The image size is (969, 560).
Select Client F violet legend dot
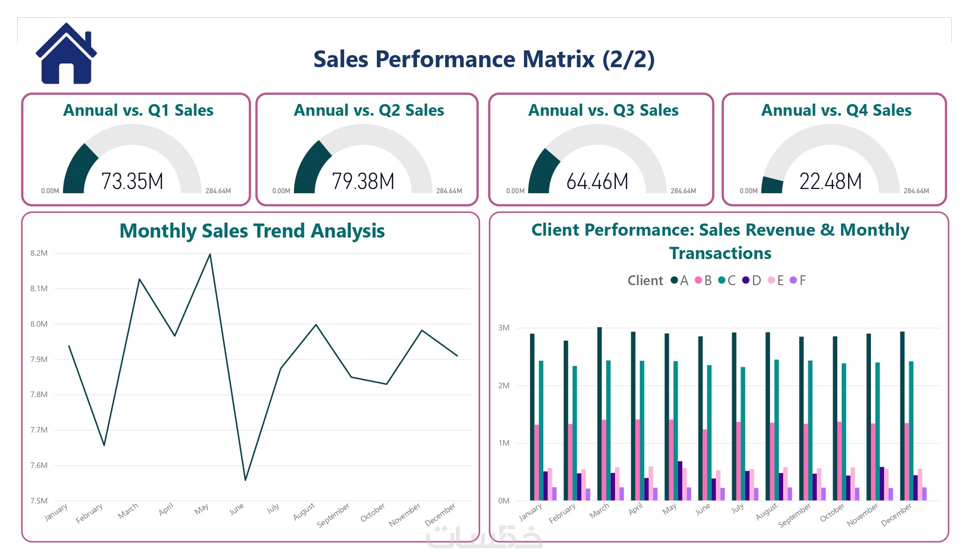(x=793, y=280)
